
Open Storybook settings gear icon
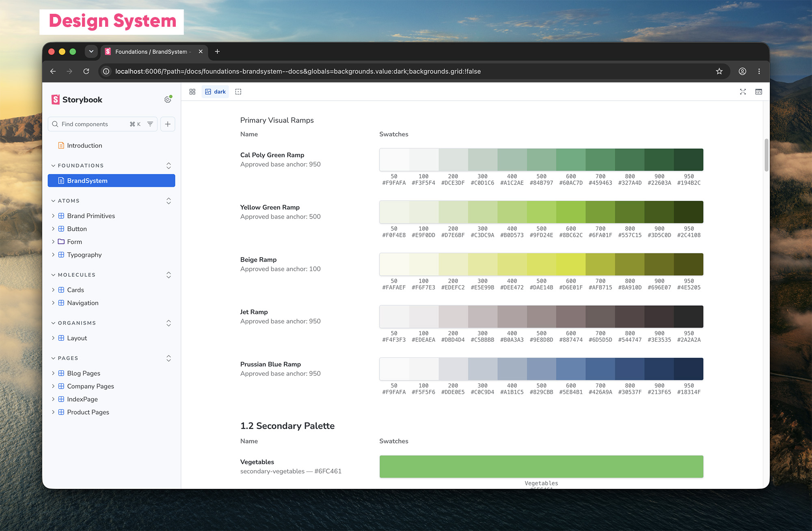[168, 99]
